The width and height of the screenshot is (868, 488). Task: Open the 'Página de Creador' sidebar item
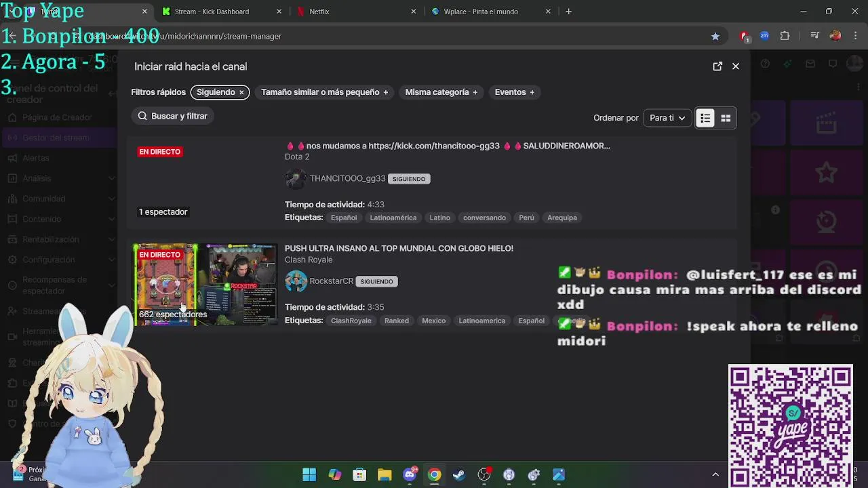point(57,117)
